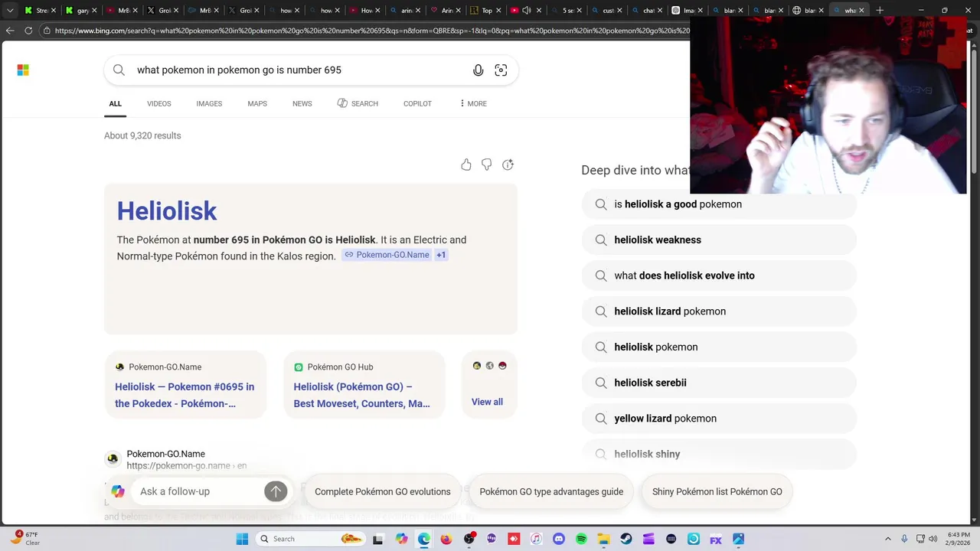
Task: Select the ALL results tab
Action: point(116,103)
